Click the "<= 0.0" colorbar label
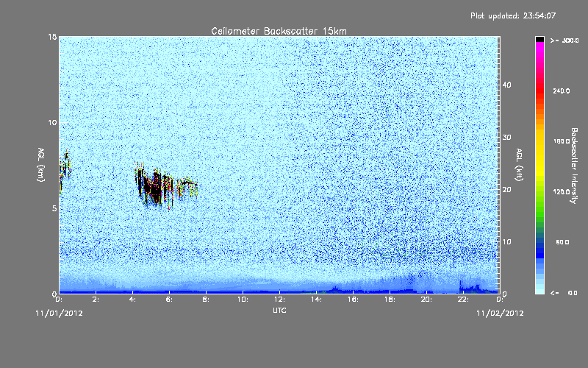 point(564,292)
